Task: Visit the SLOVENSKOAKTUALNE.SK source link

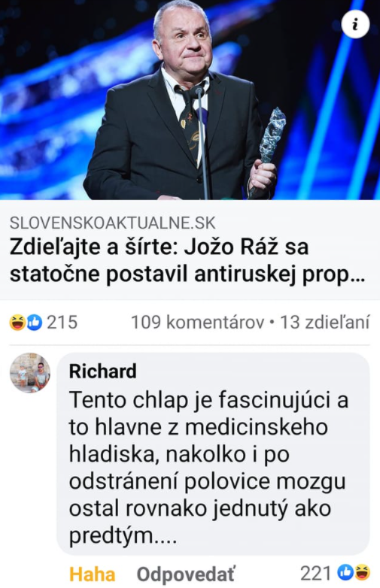Action: click(x=113, y=223)
